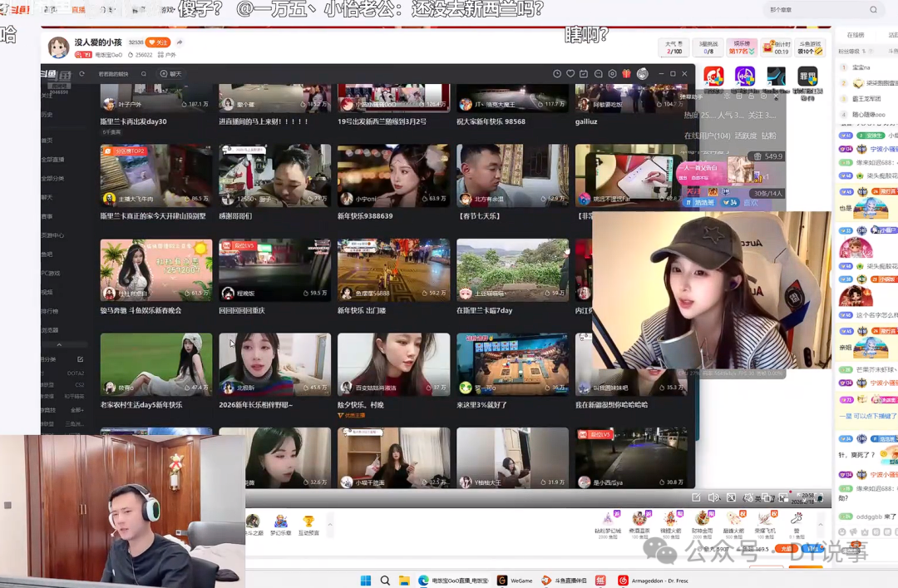Open the hexagon settings icon in client header

point(612,74)
